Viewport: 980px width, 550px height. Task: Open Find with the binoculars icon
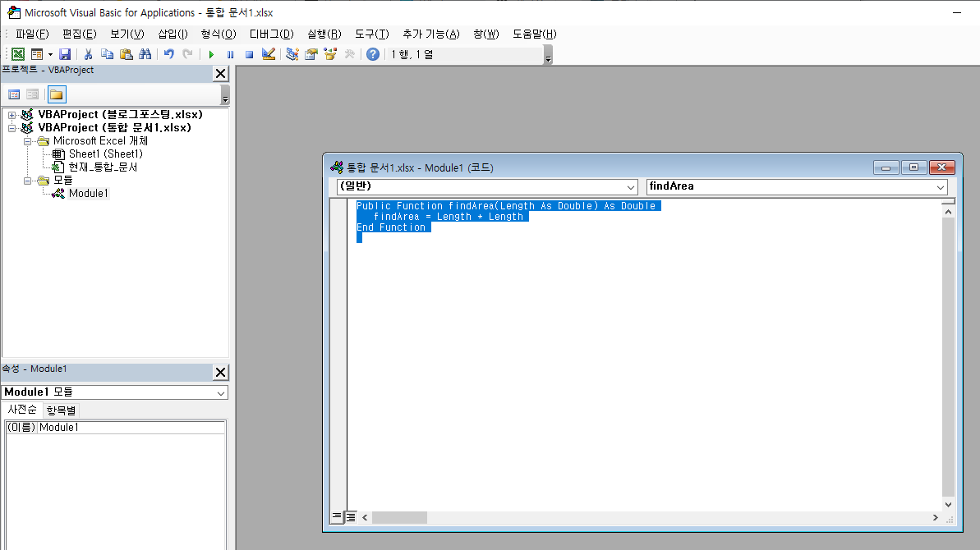pos(145,54)
